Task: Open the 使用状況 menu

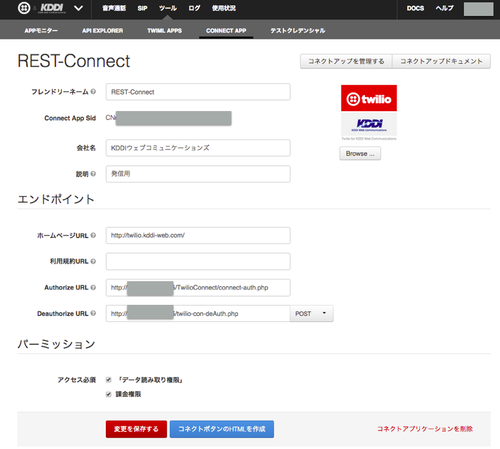Action: point(224,8)
